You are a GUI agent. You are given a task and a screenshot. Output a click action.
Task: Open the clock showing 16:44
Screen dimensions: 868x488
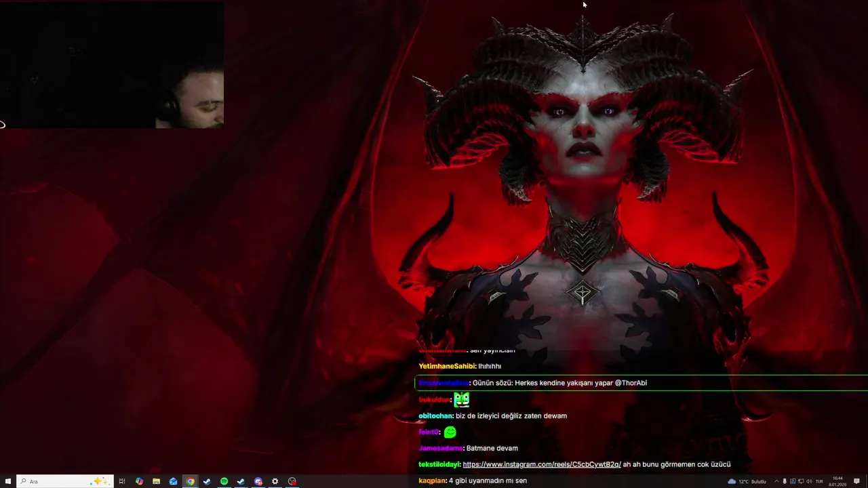click(x=837, y=481)
